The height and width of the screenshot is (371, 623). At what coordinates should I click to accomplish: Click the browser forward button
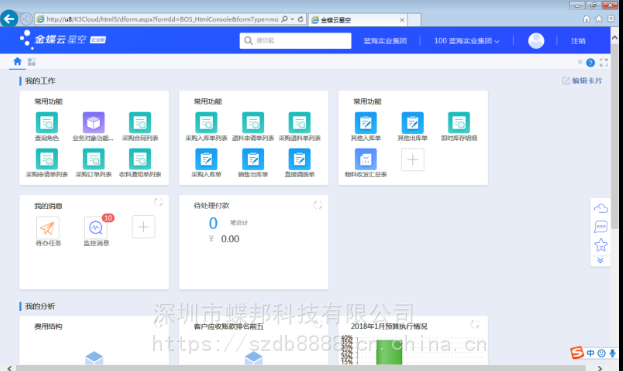pos(26,19)
